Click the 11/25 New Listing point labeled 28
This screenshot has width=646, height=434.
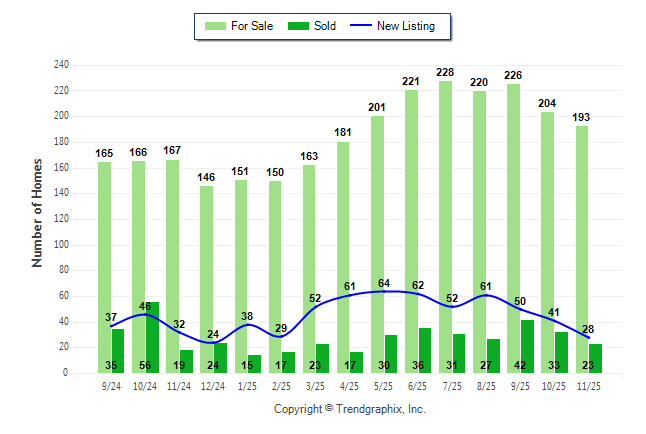click(588, 337)
